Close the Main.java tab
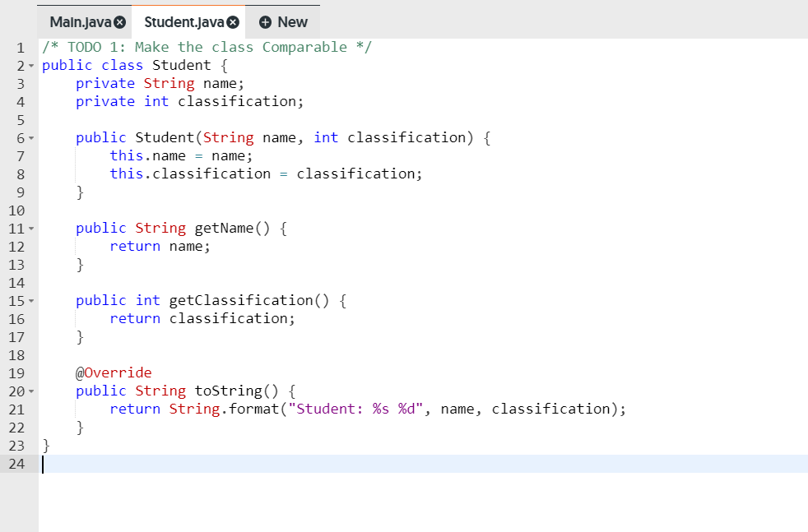Image resolution: width=808 pixels, height=532 pixels. pyautogui.click(x=119, y=22)
